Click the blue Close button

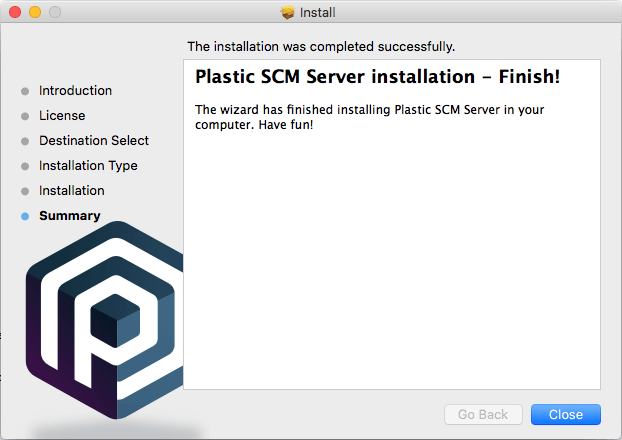click(566, 415)
